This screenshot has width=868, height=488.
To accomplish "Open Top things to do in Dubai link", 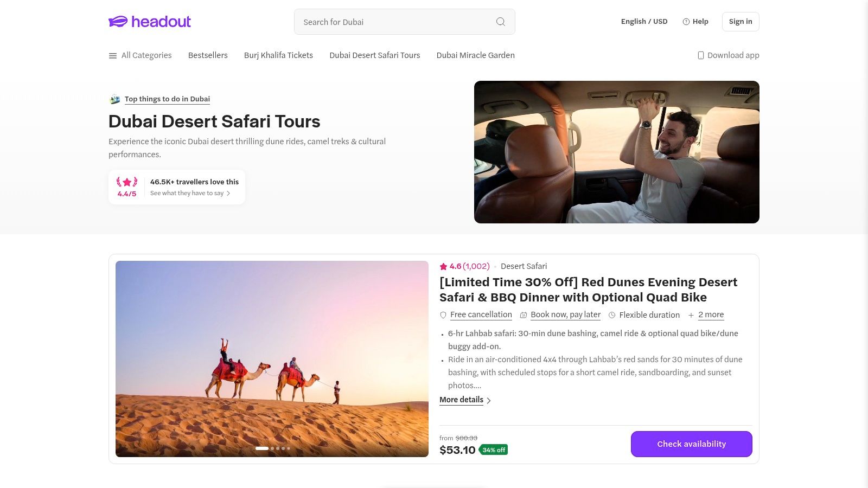I will (167, 99).
